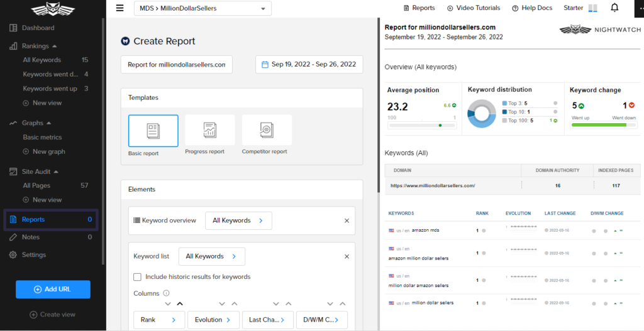
Task: Click the 'million dollar amazon sellers' keyword
Action: [418, 285]
